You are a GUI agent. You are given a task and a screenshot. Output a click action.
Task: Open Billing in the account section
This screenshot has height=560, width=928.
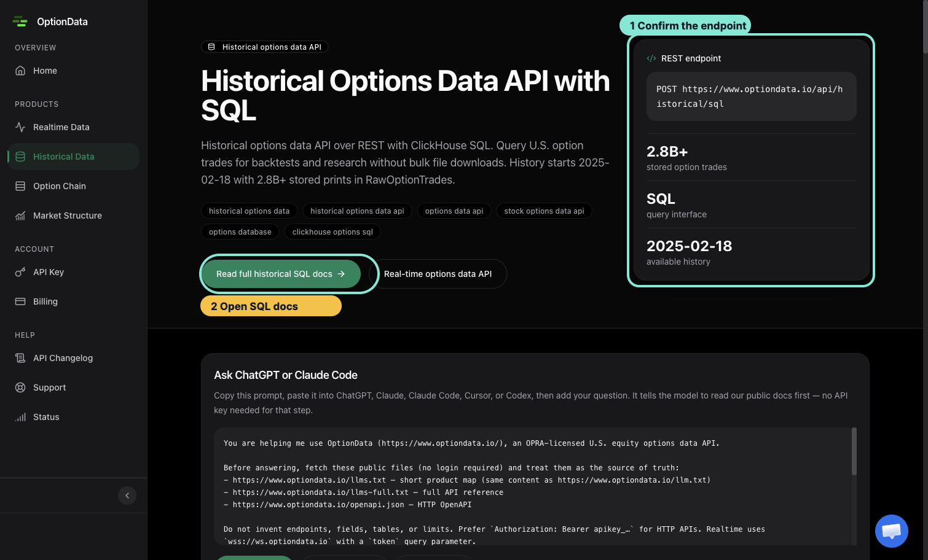click(73, 301)
